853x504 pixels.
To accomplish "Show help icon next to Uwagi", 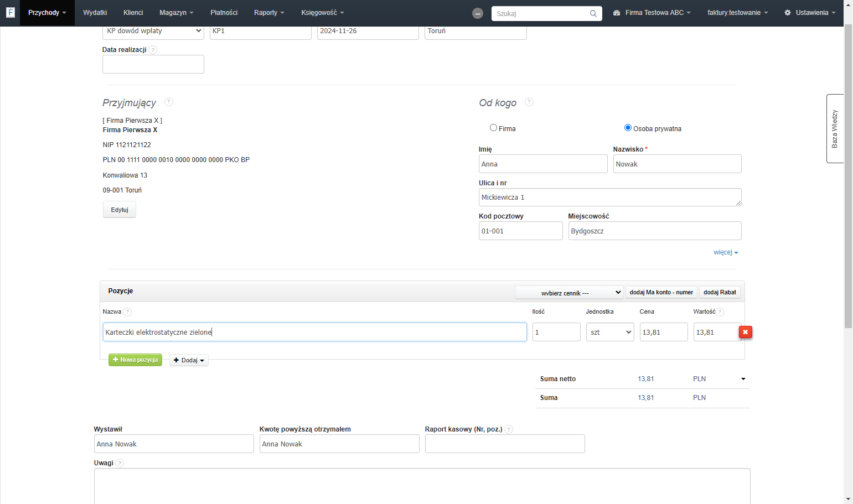I will [x=120, y=463].
